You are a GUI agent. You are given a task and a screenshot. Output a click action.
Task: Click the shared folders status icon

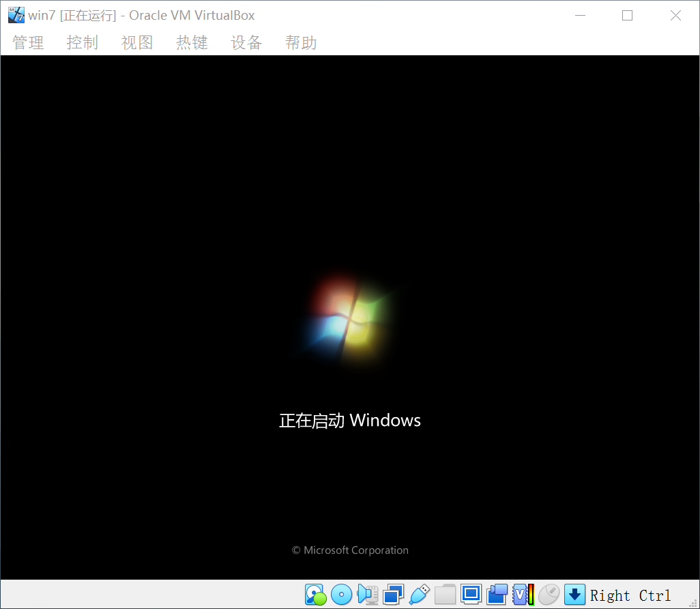[445, 595]
